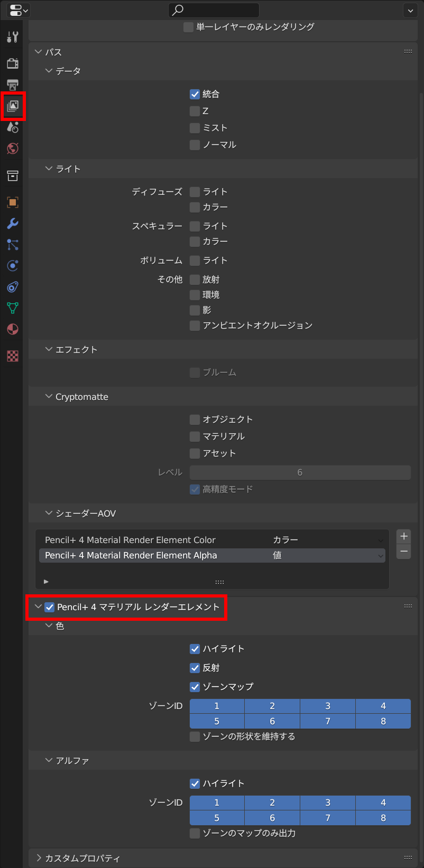Open the options dropdown at top right
The image size is (424, 868).
point(410,10)
